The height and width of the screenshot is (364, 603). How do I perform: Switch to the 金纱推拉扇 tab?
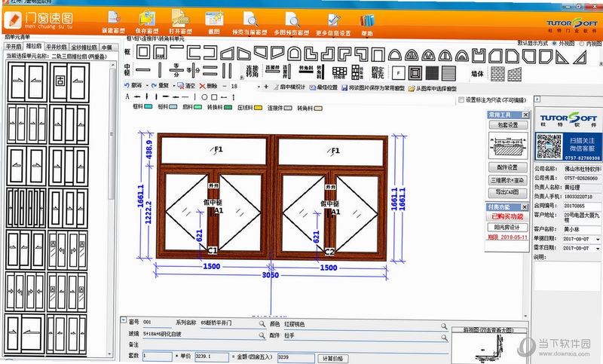pyautogui.click(x=84, y=47)
